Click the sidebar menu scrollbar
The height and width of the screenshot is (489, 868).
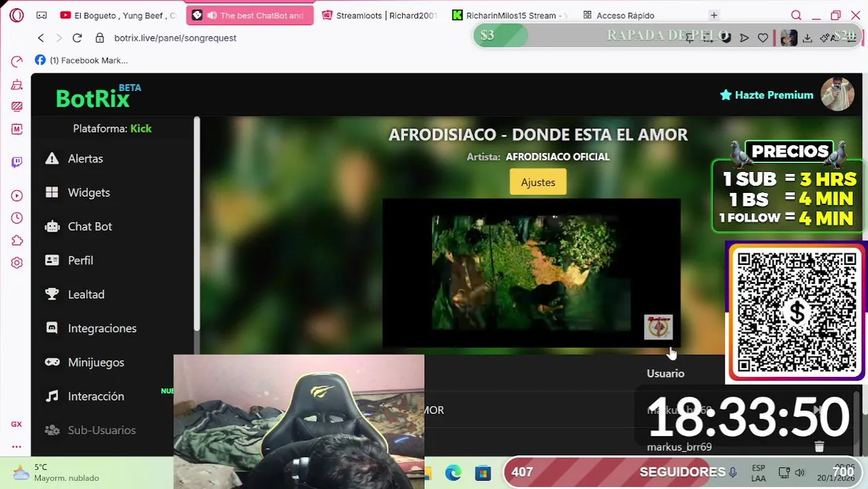pyautogui.click(x=197, y=224)
